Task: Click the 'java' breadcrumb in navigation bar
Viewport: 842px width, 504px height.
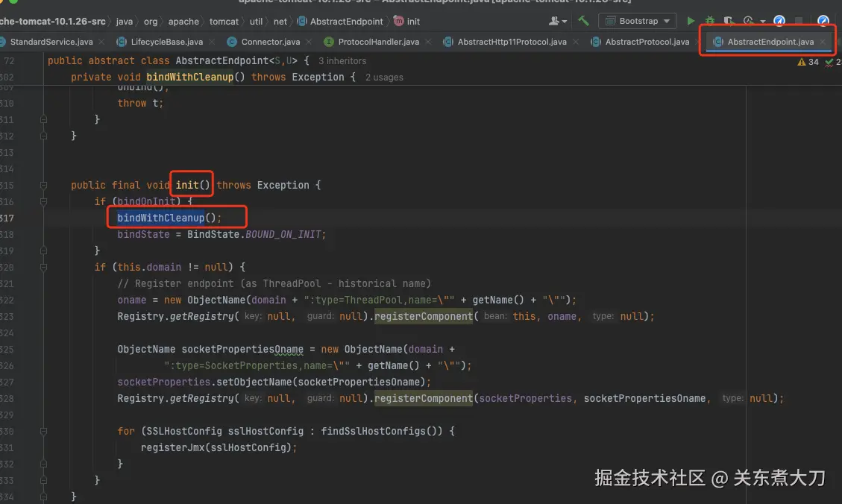Action: [124, 22]
